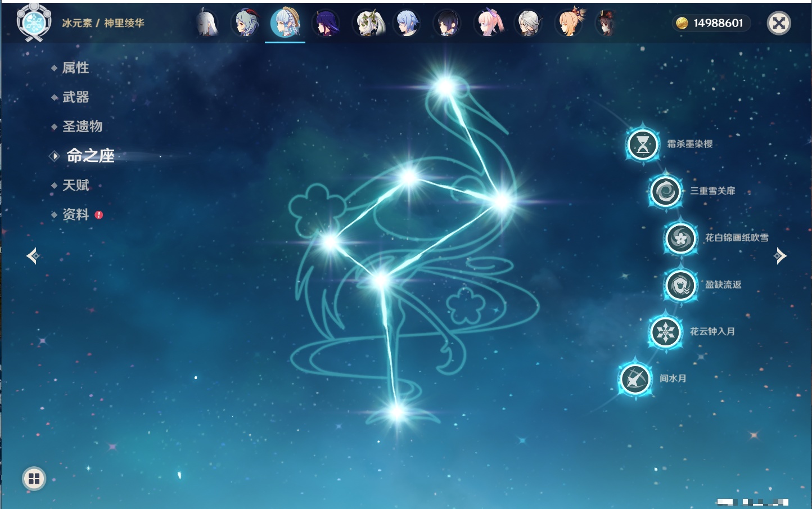This screenshot has width=812, height=509.
Task: Open the 花白锦画纸吹雪 constellation flower icon
Action: click(x=681, y=238)
